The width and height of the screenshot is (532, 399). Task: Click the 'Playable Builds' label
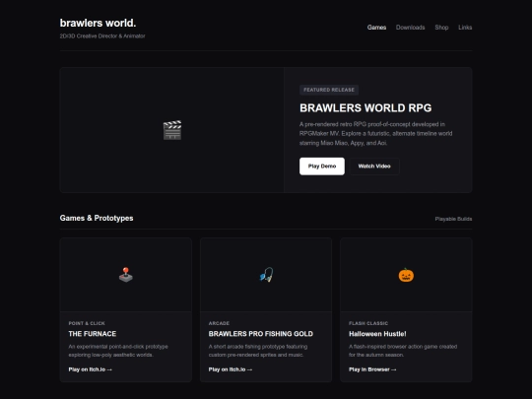tap(453, 219)
